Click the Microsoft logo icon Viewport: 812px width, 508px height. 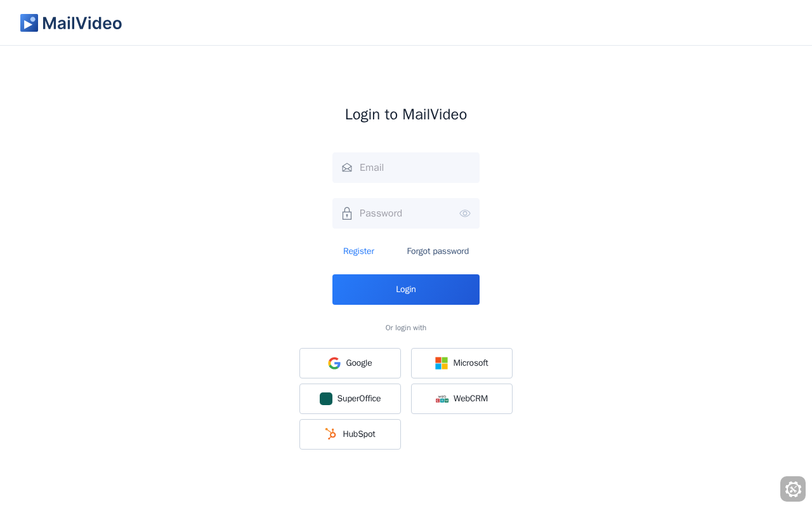pyautogui.click(x=442, y=363)
